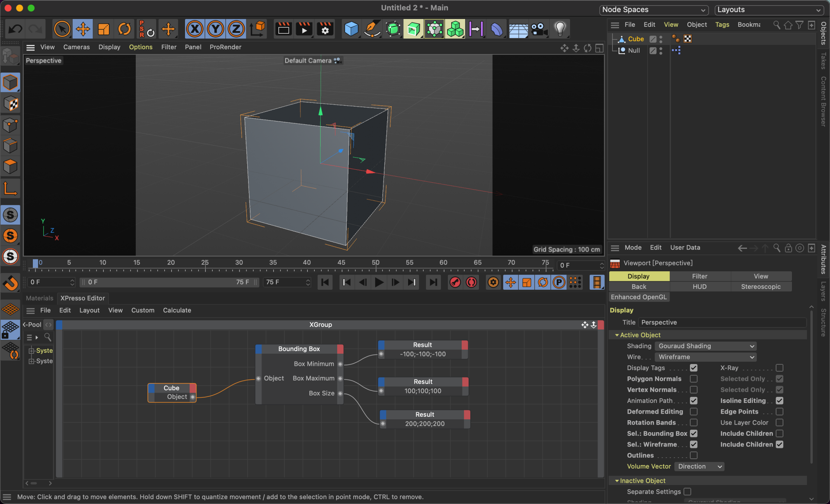Disable the Sel.: Bounding Box checkbox
The image size is (830, 504).
pyautogui.click(x=693, y=433)
